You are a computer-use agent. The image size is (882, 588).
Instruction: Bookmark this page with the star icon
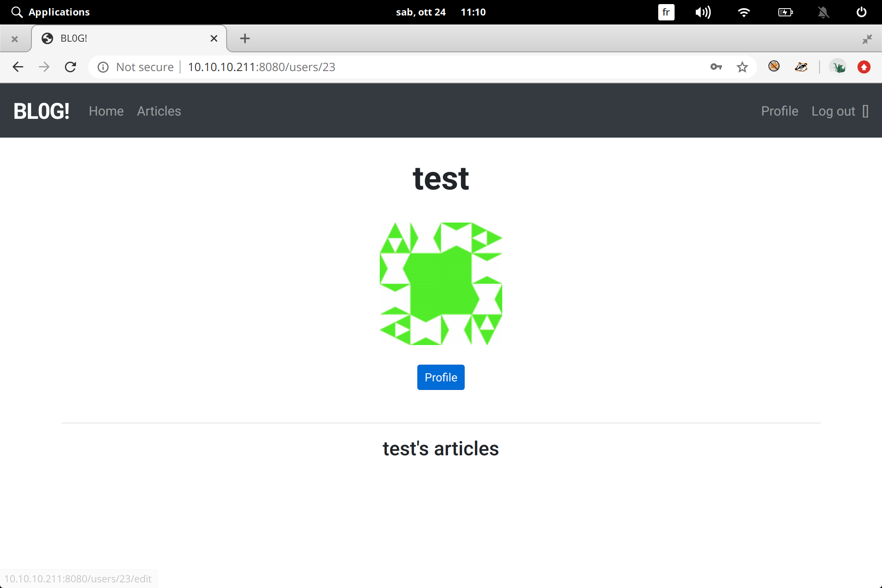click(x=742, y=67)
